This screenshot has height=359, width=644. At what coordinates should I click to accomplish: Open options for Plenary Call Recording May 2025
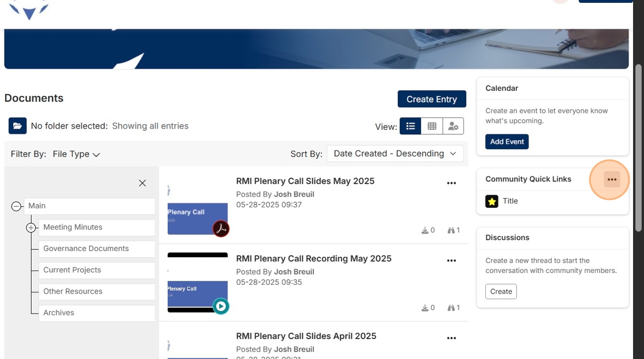tap(451, 261)
